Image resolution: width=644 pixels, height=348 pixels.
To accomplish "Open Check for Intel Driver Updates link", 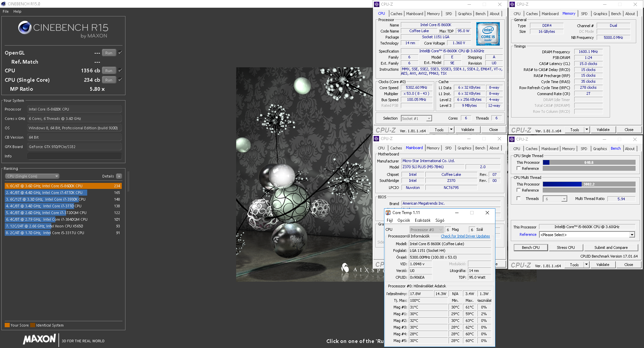I will pyautogui.click(x=465, y=236).
